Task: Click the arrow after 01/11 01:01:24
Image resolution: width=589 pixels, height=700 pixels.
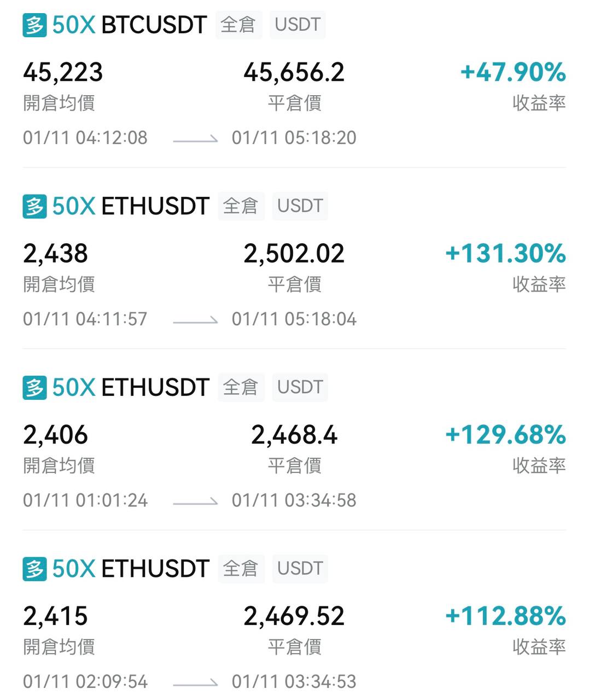Action: click(195, 502)
